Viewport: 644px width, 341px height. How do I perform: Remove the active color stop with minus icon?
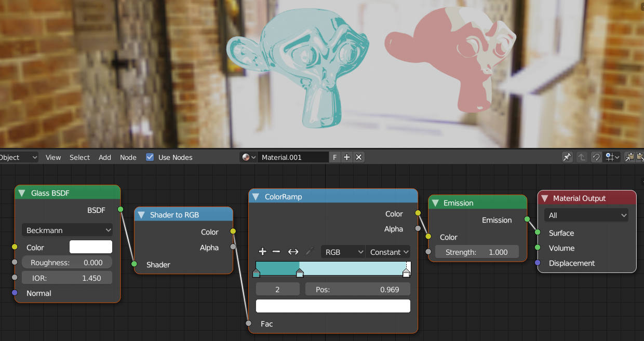coord(276,252)
